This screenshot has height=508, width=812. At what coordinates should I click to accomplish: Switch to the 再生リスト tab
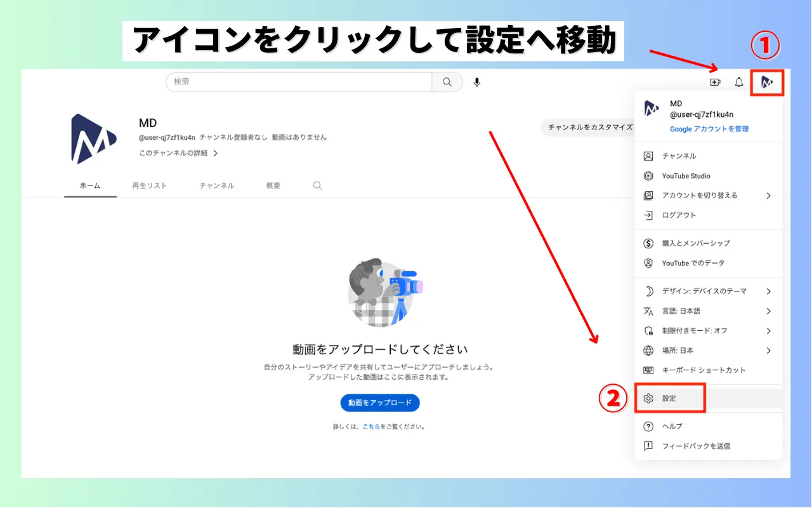[x=150, y=185]
